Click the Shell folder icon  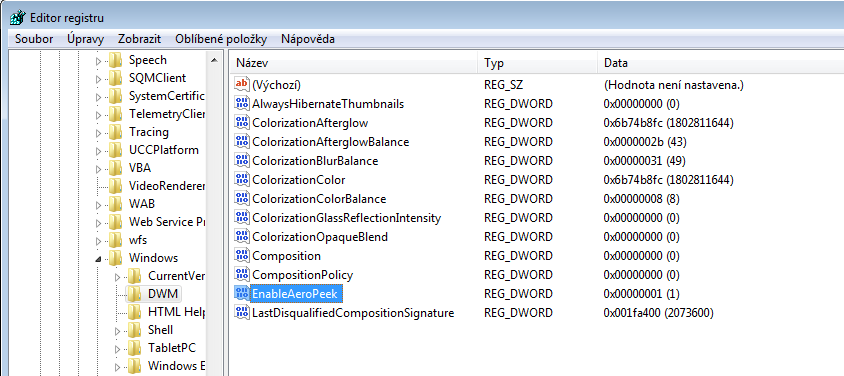(135, 330)
